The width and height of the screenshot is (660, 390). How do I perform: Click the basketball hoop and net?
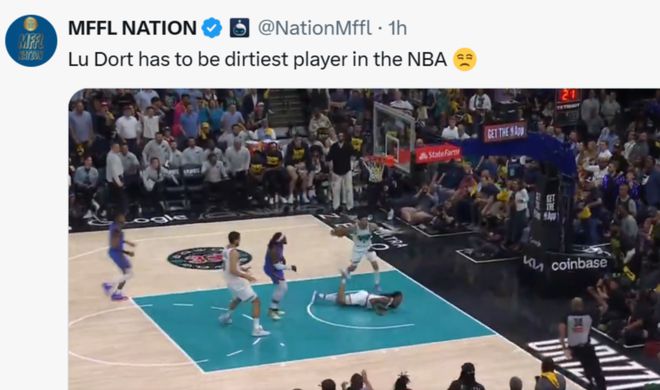[x=376, y=167]
